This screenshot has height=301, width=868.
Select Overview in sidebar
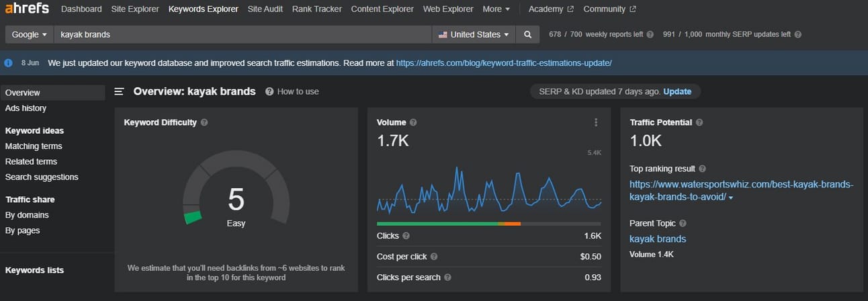[52, 93]
